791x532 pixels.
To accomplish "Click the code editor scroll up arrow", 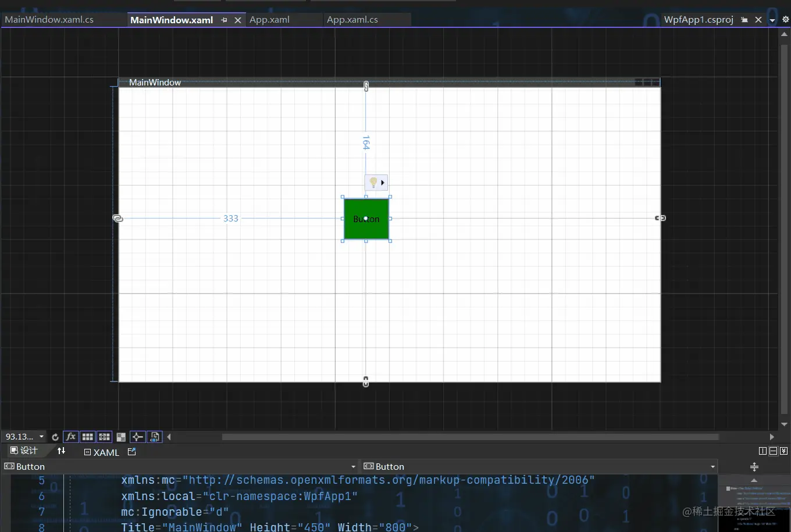I will [x=754, y=480].
